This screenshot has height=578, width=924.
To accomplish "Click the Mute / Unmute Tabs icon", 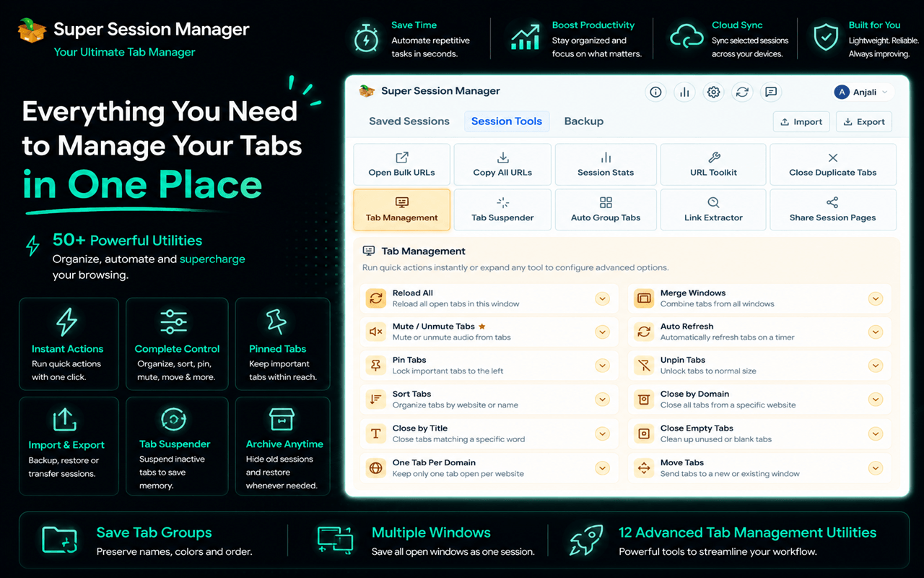I will click(375, 332).
